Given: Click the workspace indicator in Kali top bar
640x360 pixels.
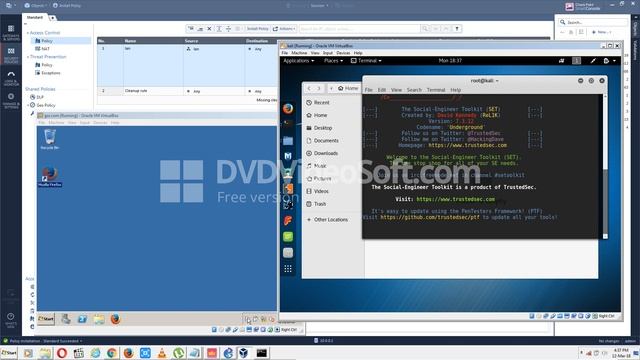Looking at the screenshot, I should 576,61.
